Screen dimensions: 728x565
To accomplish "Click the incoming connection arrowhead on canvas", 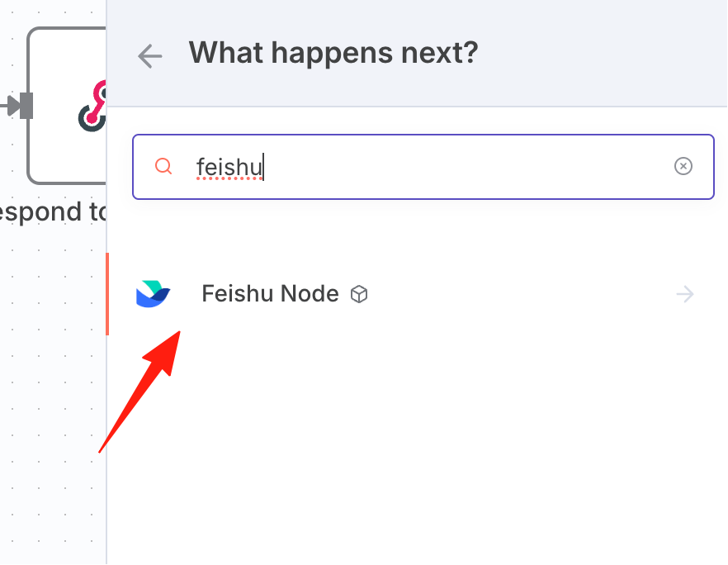I will pos(13,106).
